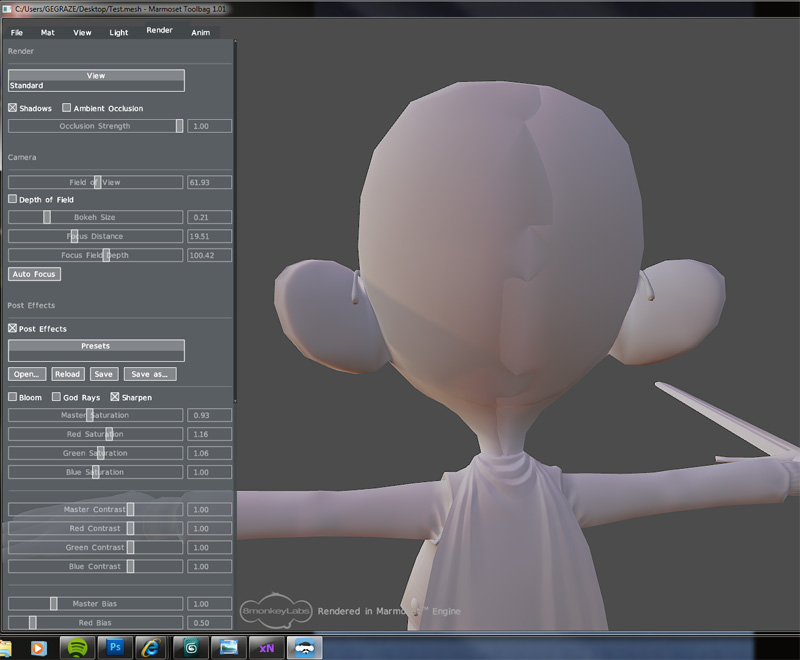Viewport: 800px width, 660px height.
Task: Click the Master Bias value field
Action: tap(209, 603)
